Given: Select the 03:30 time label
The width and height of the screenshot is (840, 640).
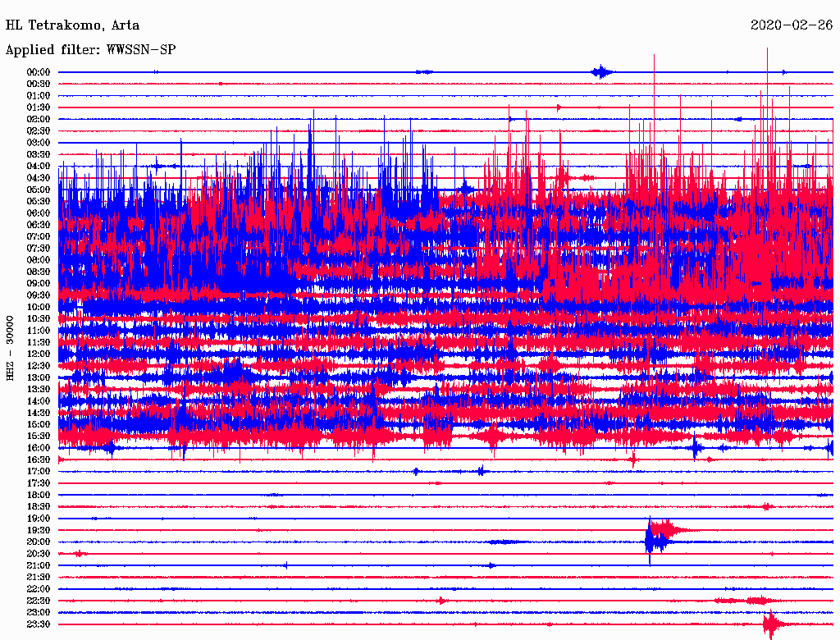Looking at the screenshot, I should coord(39,154).
